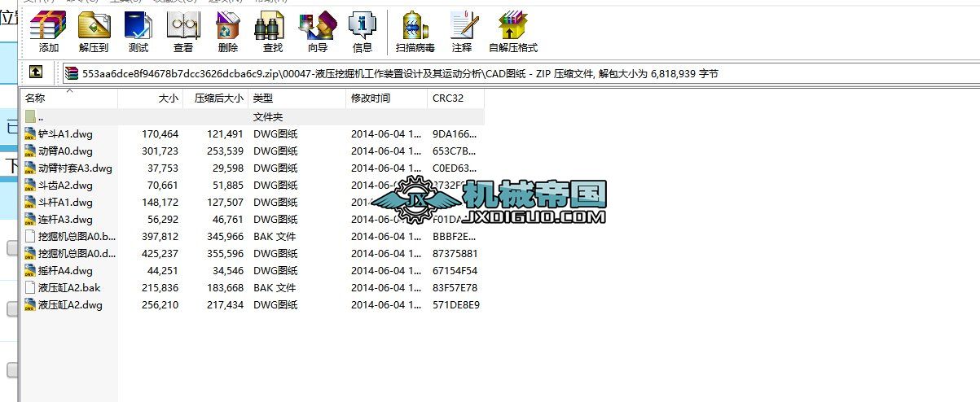Click compressed size value 29,598

point(227,168)
